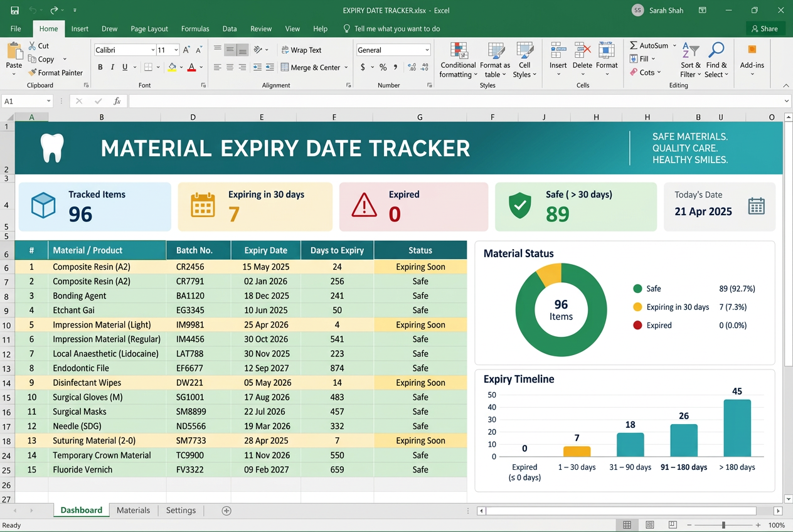The image size is (793, 532).
Task: Open the fill color dropdown arrow
Action: [x=181, y=67]
